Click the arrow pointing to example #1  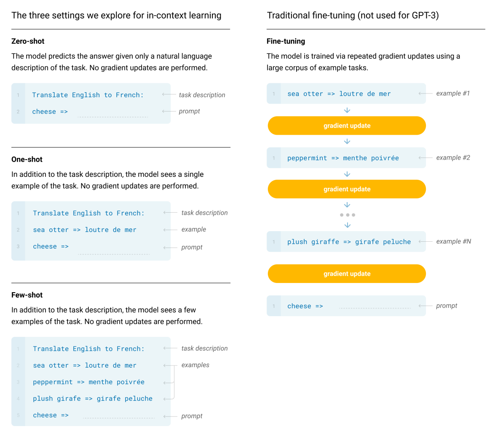(425, 93)
